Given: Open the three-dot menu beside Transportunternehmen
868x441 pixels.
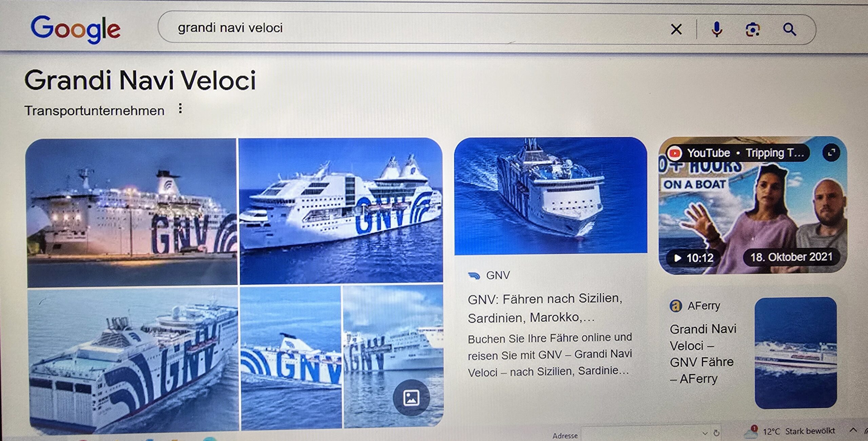Looking at the screenshot, I should click(180, 109).
